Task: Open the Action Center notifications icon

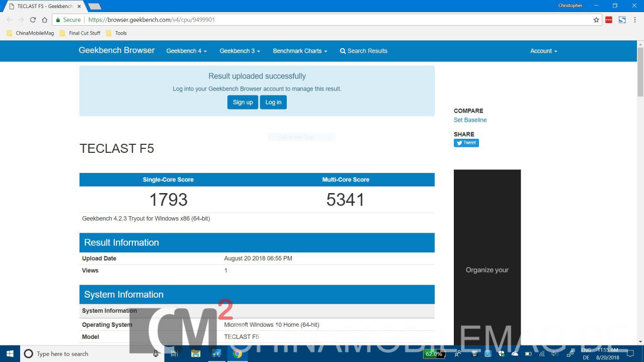Action: coord(630,354)
